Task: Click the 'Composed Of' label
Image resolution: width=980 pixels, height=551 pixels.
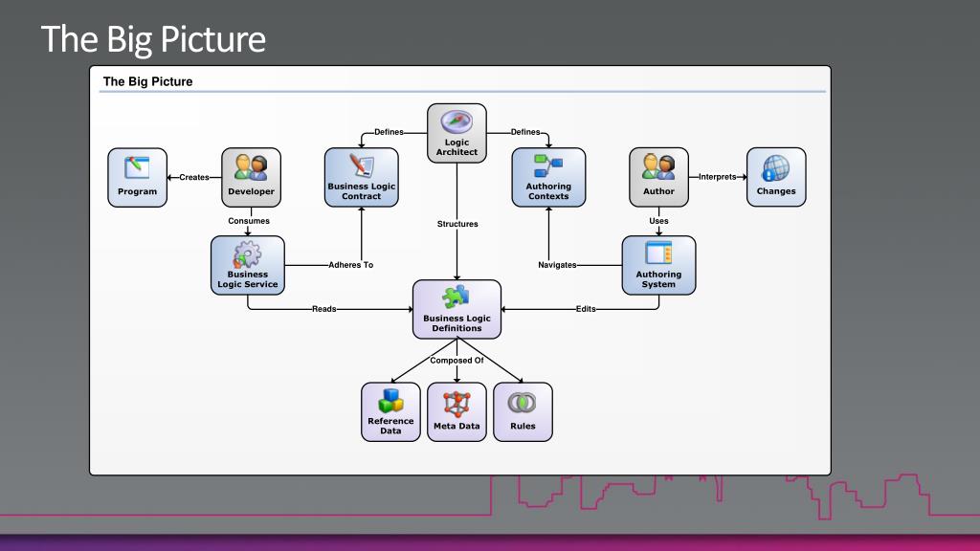Action: 457,361
